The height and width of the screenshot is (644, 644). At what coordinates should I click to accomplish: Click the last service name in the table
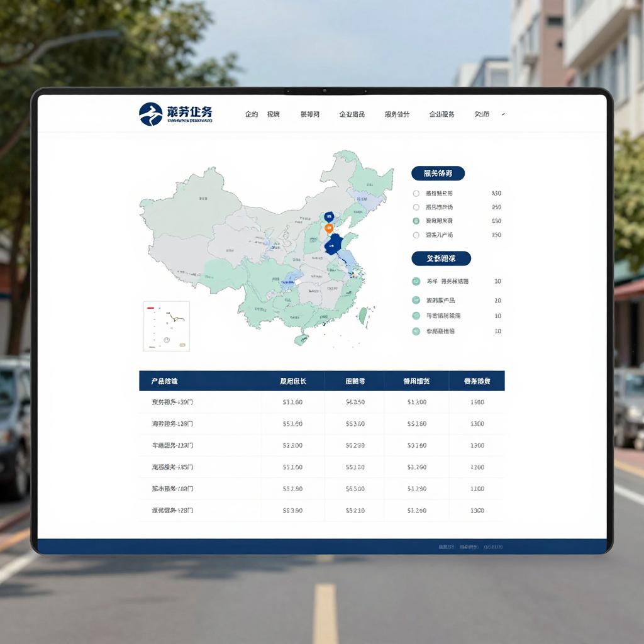pyautogui.click(x=172, y=511)
